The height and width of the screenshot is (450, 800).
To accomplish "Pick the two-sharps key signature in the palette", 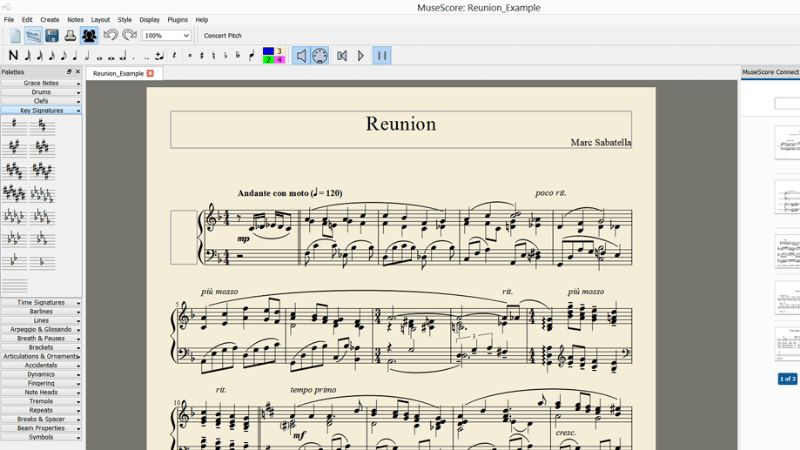I will click(x=42, y=126).
